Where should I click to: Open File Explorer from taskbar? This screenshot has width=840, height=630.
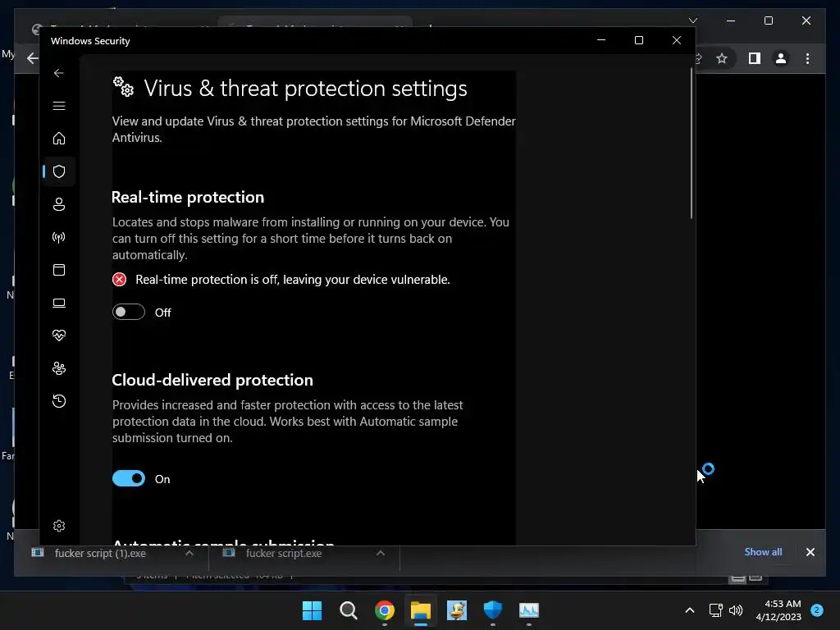(421, 610)
